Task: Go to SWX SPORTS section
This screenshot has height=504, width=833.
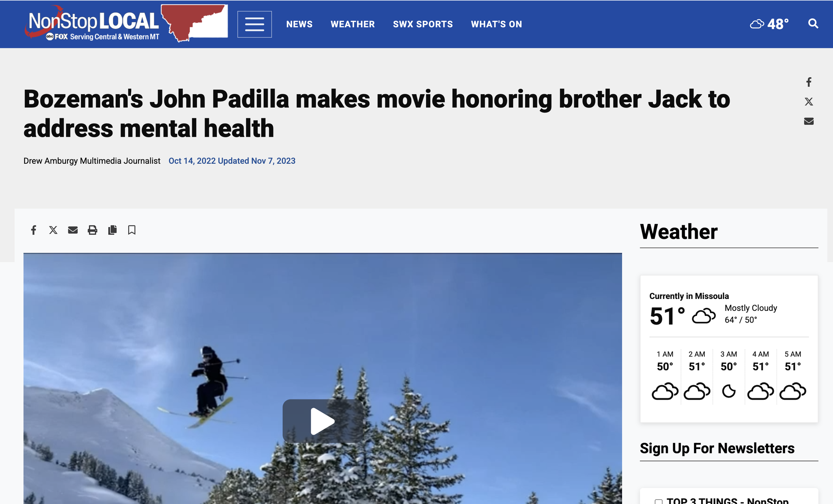Action: (x=422, y=24)
